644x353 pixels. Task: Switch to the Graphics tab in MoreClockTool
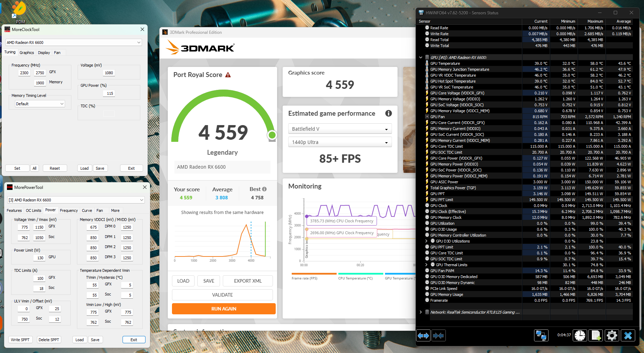[27, 53]
